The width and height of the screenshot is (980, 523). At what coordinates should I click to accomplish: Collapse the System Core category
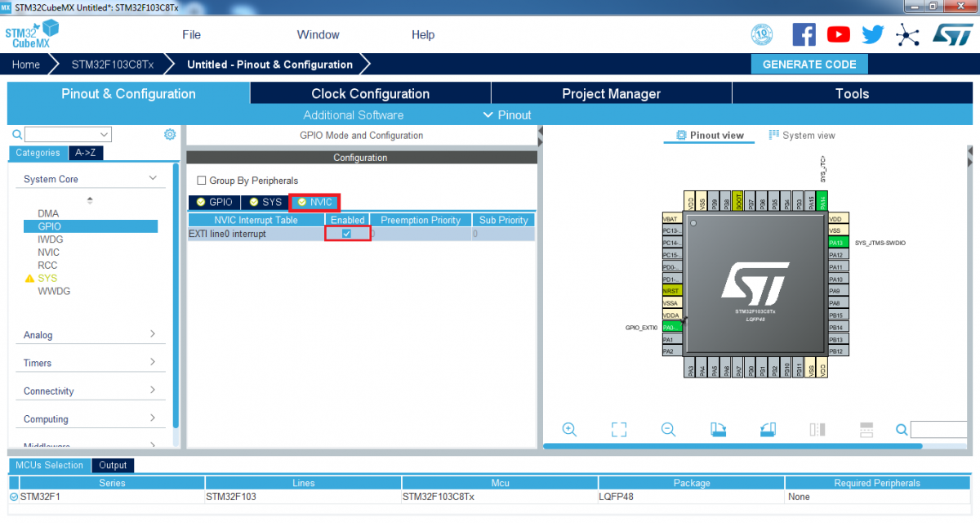153,179
